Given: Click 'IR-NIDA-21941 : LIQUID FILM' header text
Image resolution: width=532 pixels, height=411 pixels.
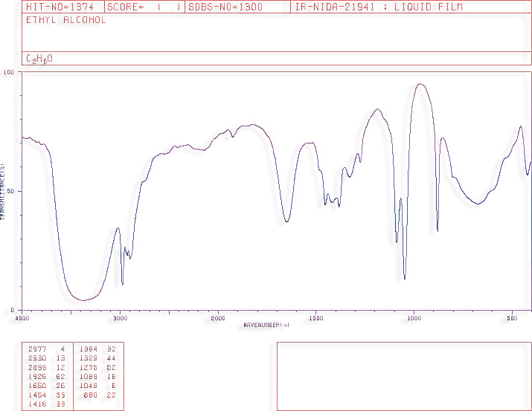Looking at the screenshot, I should 379,7.
